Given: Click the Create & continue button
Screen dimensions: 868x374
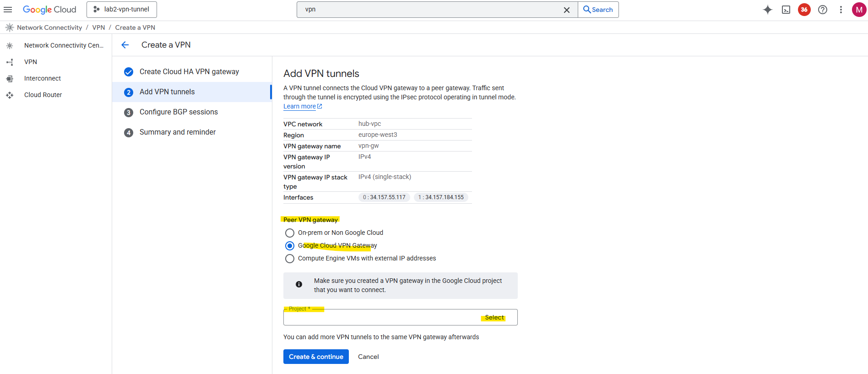Looking at the screenshot, I should click(316, 357).
